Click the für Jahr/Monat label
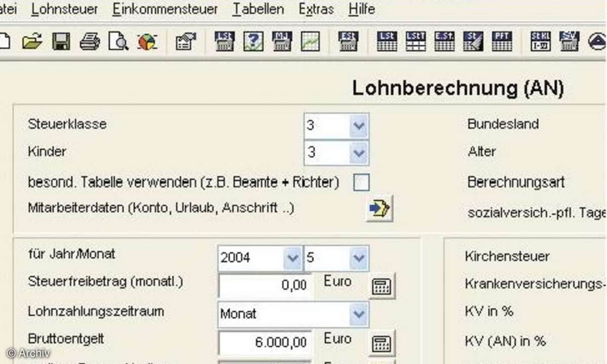Image resolution: width=607 pixels, height=364 pixels. point(71,253)
